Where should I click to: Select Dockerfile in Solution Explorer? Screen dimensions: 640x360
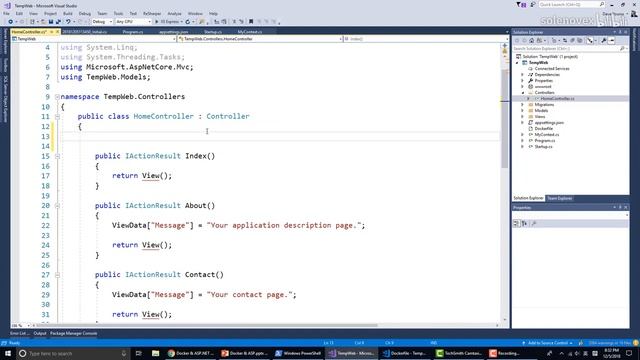coord(544,129)
